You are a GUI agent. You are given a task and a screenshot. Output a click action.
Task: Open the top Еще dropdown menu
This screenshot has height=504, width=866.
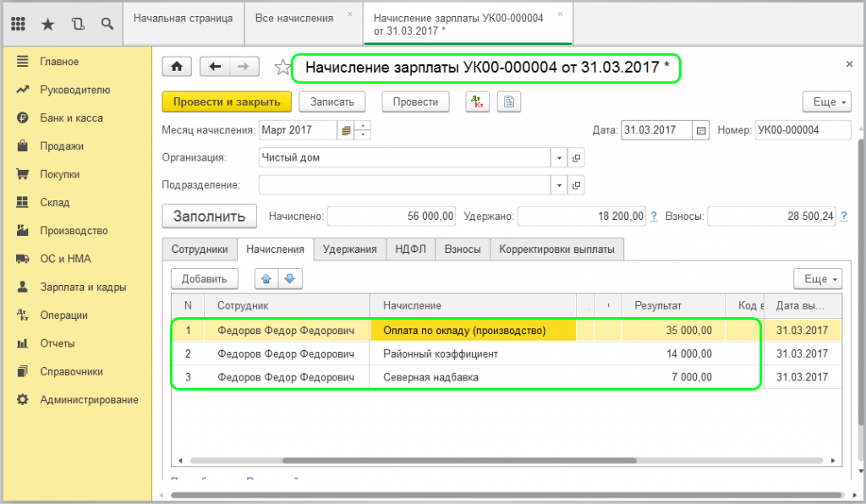(x=826, y=101)
